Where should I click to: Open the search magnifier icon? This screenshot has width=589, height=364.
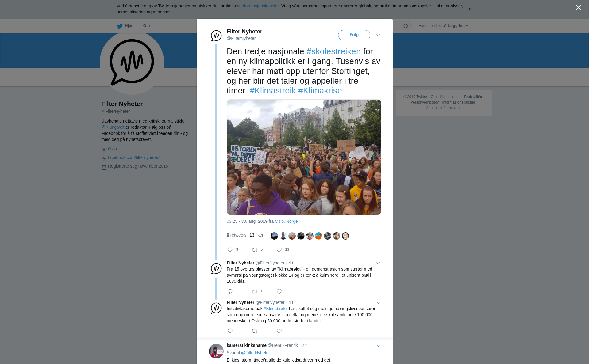[406, 26]
